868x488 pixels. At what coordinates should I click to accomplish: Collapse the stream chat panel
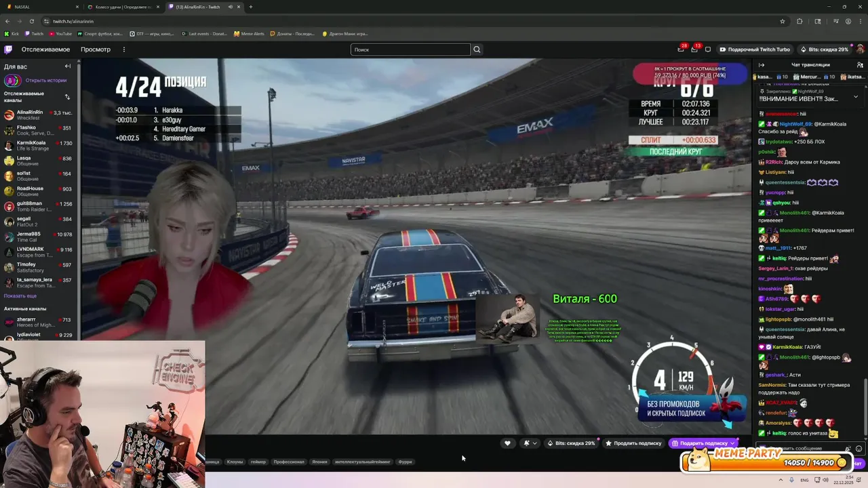(x=762, y=65)
